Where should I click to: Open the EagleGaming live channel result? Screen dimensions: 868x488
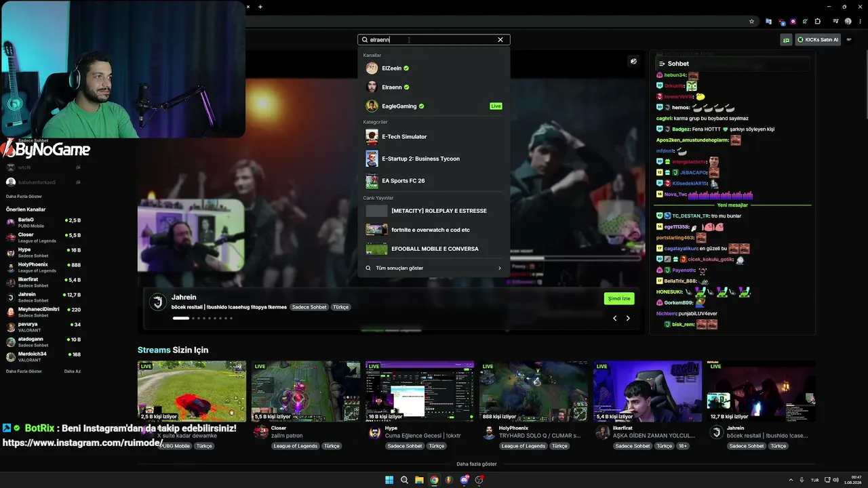(434, 106)
